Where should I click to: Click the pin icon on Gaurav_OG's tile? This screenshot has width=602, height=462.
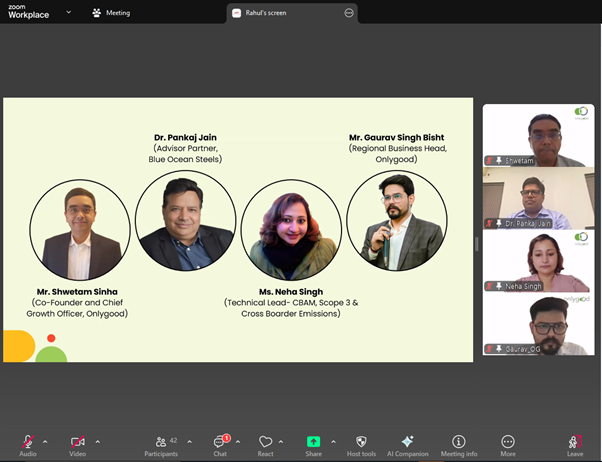click(499, 349)
